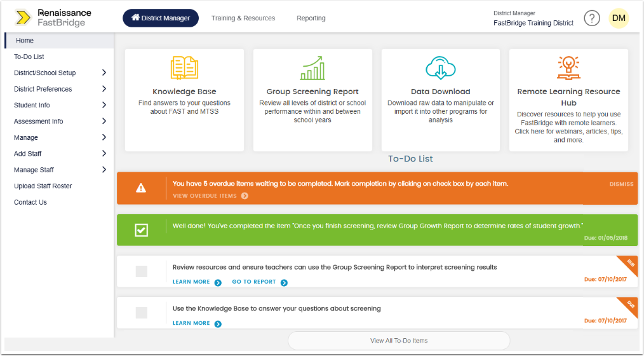This screenshot has width=644, height=356.
Task: Click FastBridge Training District name
Action: 533,23
